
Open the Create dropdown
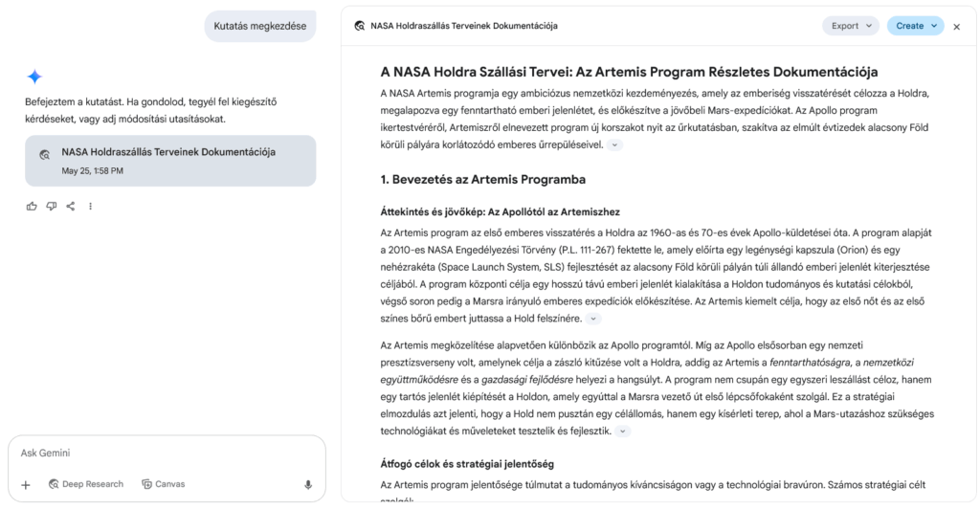[x=916, y=26]
